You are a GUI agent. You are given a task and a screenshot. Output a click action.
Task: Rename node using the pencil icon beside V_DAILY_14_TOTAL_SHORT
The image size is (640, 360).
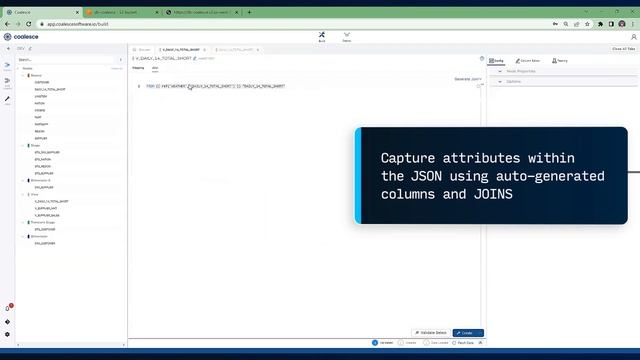(x=195, y=58)
